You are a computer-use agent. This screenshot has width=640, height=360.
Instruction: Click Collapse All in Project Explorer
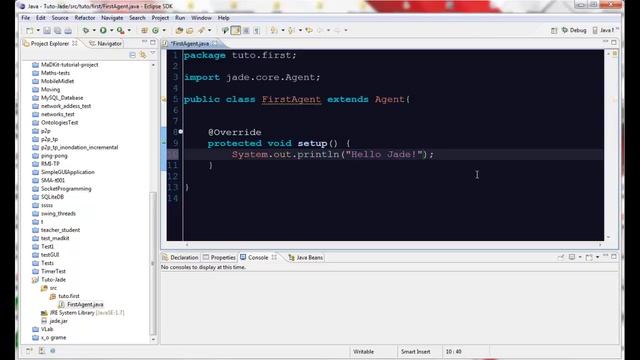(133, 55)
